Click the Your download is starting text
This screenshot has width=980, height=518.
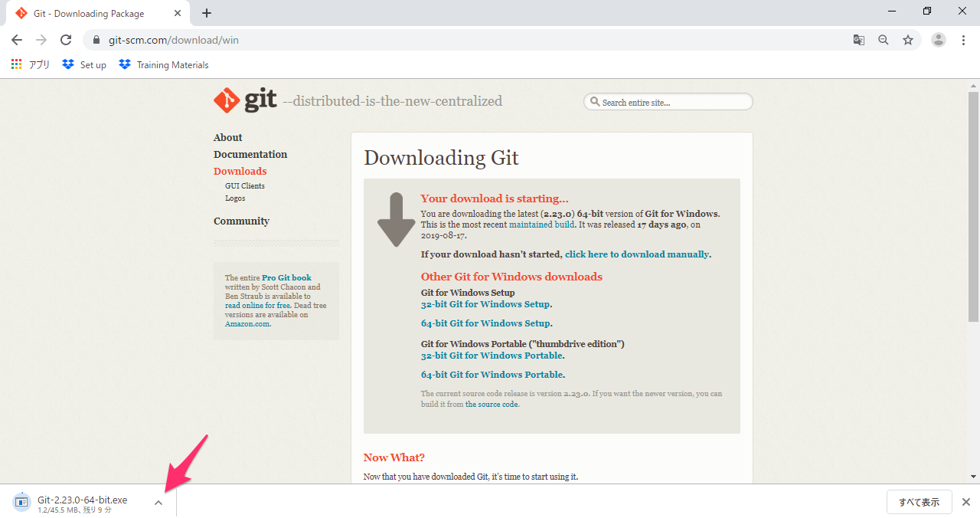pyautogui.click(x=495, y=198)
